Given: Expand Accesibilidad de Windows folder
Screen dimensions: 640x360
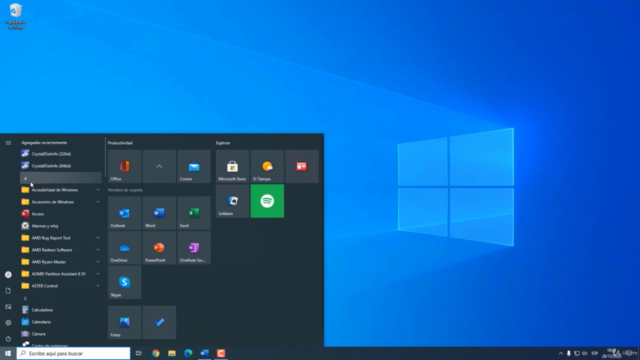Looking at the screenshot, I should 61,190.
